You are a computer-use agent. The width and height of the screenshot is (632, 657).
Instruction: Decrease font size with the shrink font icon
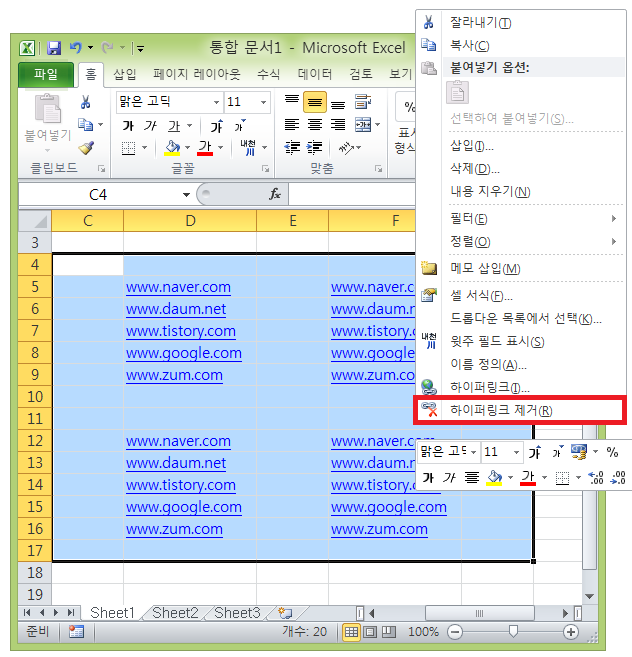click(240, 126)
